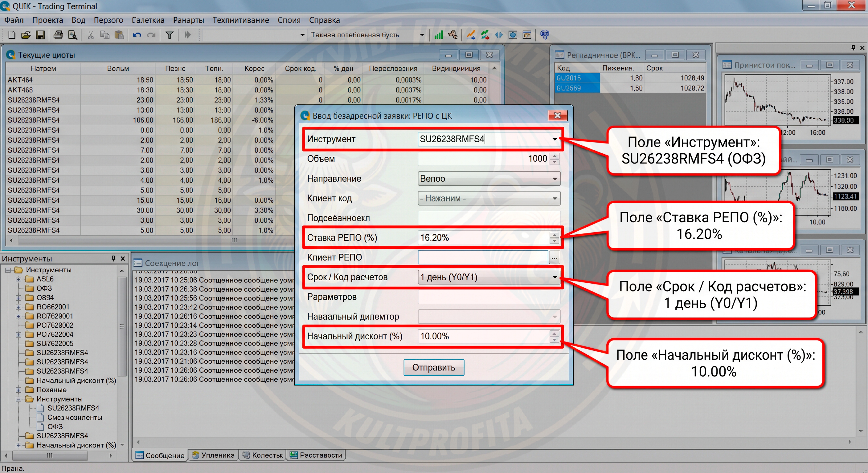This screenshot has width=868, height=473.
Task: Open the Клиент код dropdown
Action: pyautogui.click(x=555, y=198)
